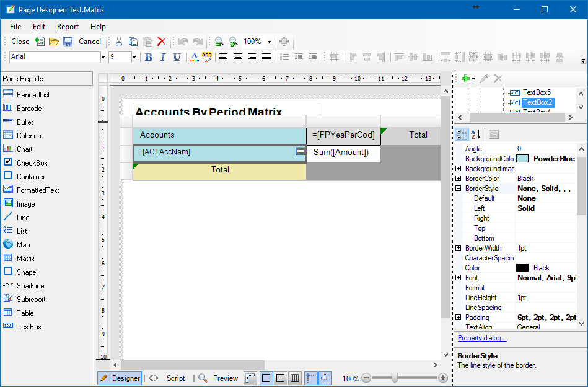Click the abc highlight color icon
Screen dimensions: 588x387
tap(206, 57)
